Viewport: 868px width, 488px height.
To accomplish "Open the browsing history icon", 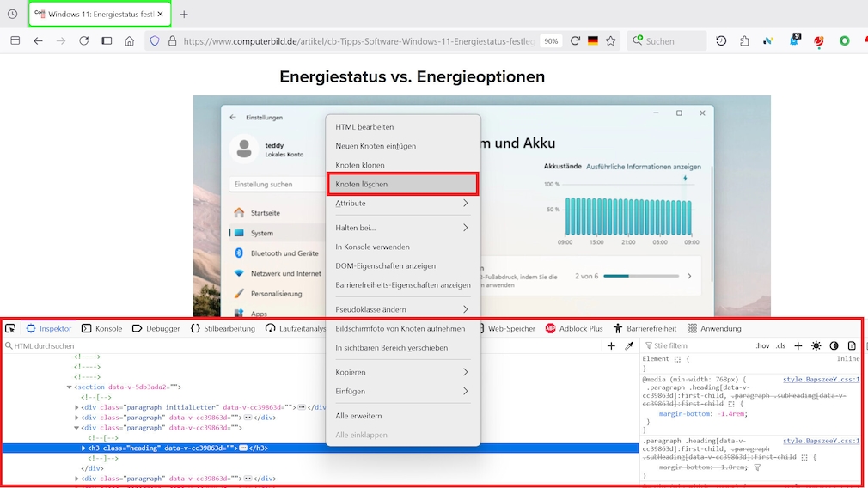I will coord(721,41).
